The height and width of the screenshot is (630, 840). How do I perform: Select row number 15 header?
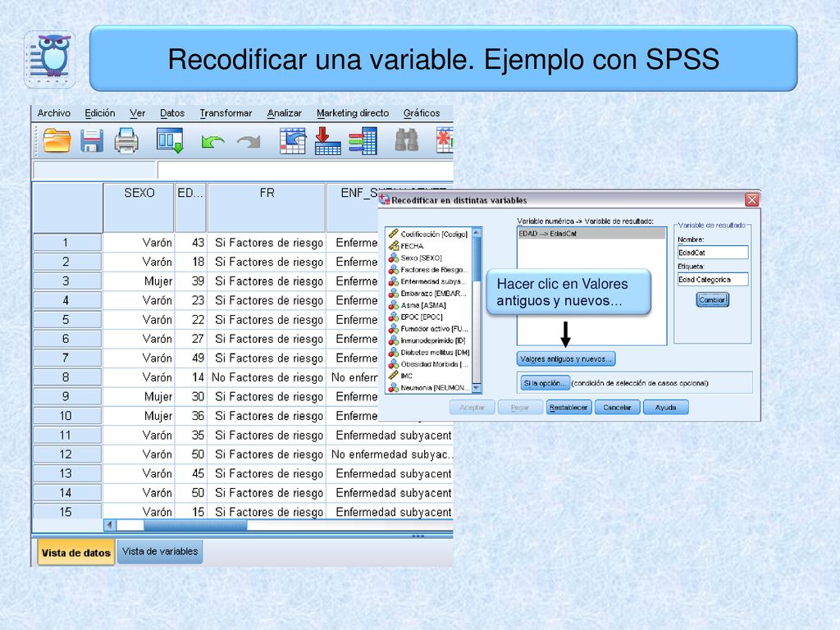coord(67,512)
